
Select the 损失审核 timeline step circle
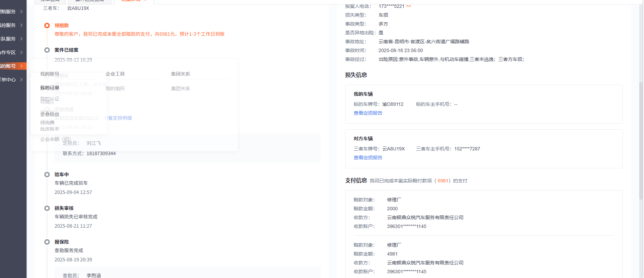point(47,208)
